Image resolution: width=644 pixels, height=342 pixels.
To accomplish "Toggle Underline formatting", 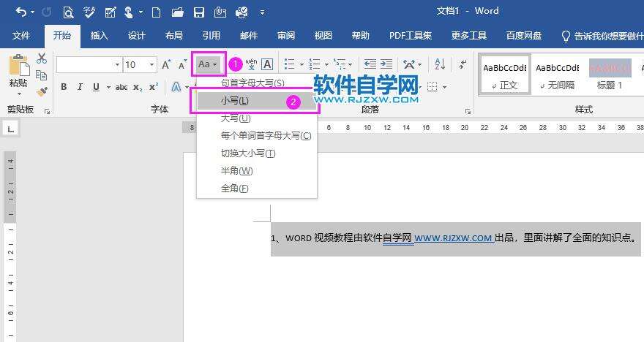I will 96,87.
